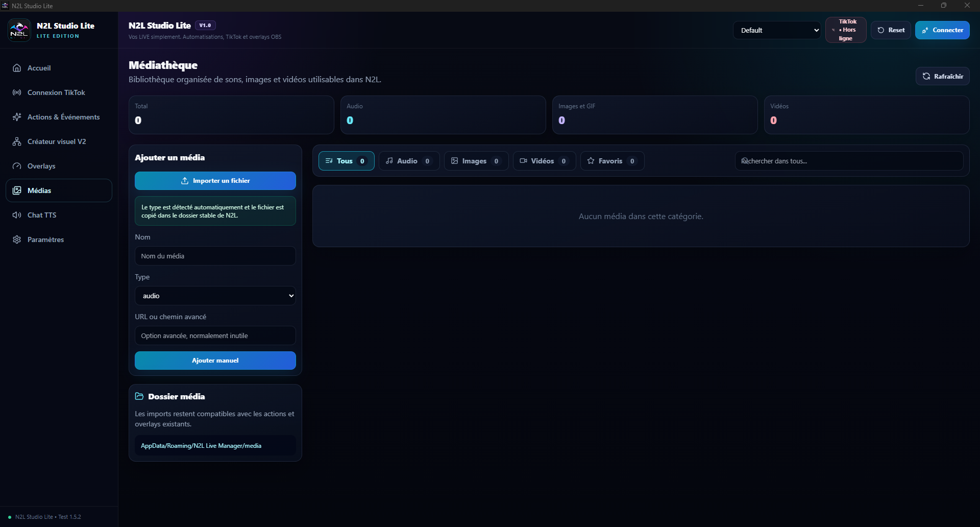Click the TikTok Hors ligne status badge
Screen dimensions: 980x527
click(x=846, y=30)
